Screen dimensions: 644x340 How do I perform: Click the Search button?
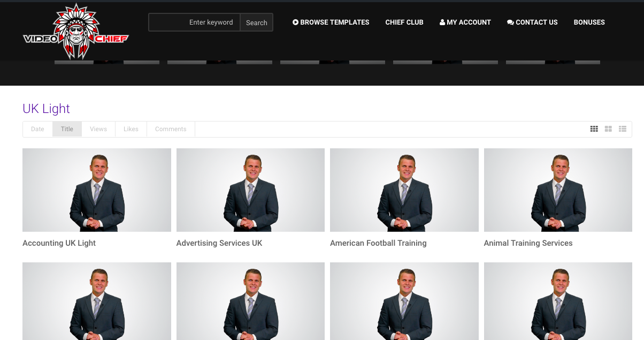(x=257, y=22)
